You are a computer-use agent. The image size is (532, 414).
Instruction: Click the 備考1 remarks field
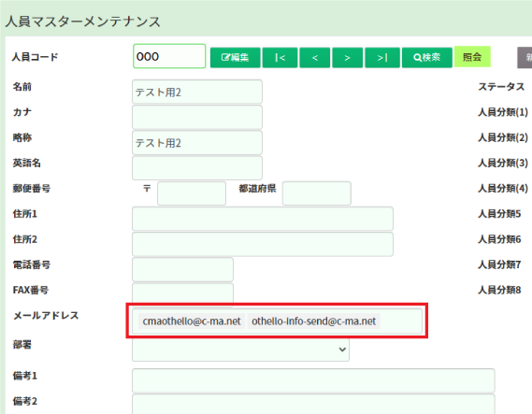pos(313,380)
